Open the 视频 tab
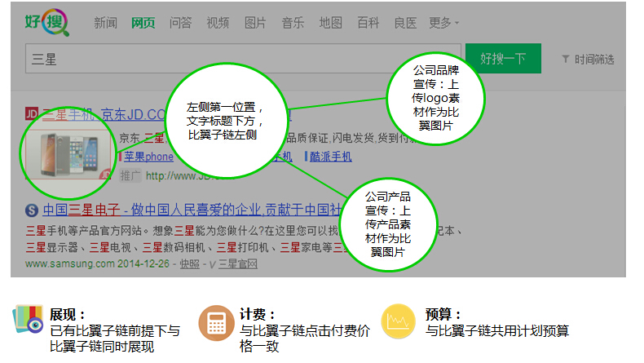This screenshot has height=363, width=644. point(218,23)
